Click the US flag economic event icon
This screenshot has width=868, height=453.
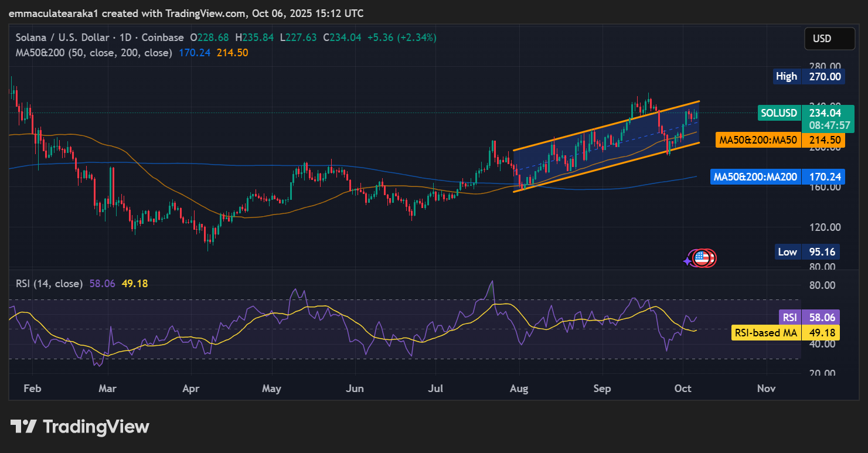[701, 258]
